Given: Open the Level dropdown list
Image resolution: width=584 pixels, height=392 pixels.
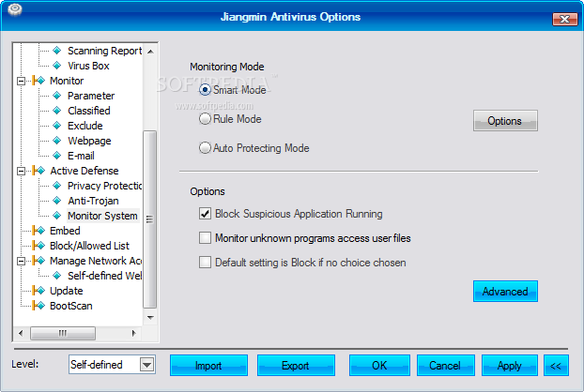Looking at the screenshot, I should coord(147,365).
